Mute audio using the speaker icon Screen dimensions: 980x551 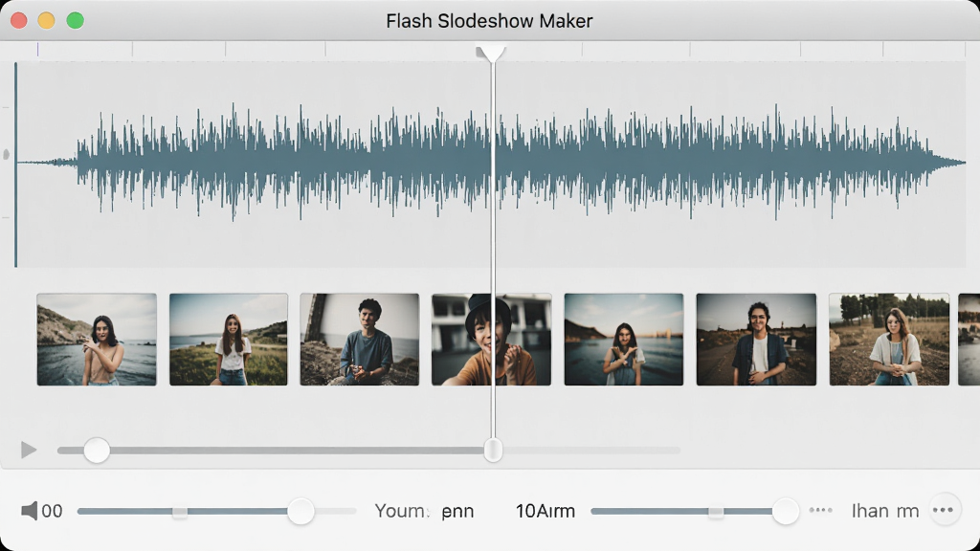[x=30, y=511]
